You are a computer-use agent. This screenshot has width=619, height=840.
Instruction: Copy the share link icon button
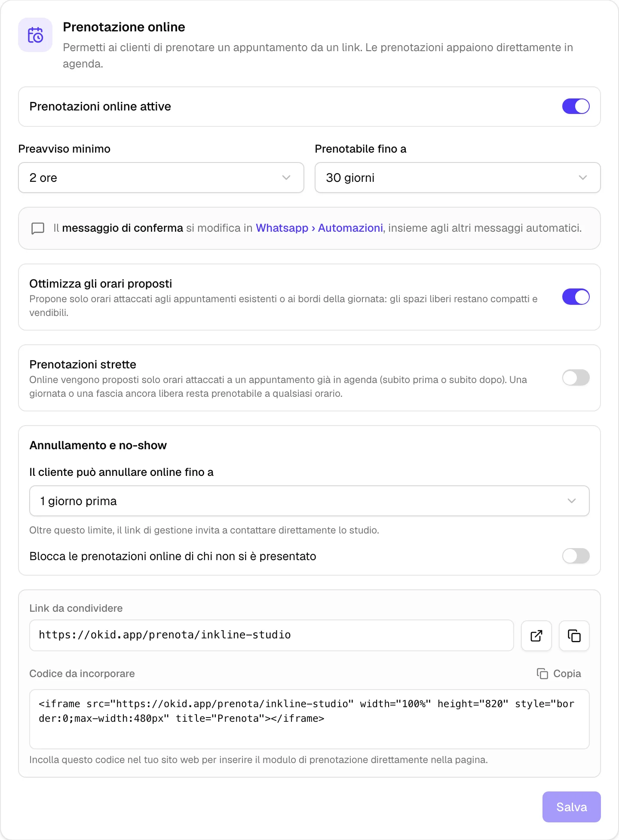tap(574, 635)
